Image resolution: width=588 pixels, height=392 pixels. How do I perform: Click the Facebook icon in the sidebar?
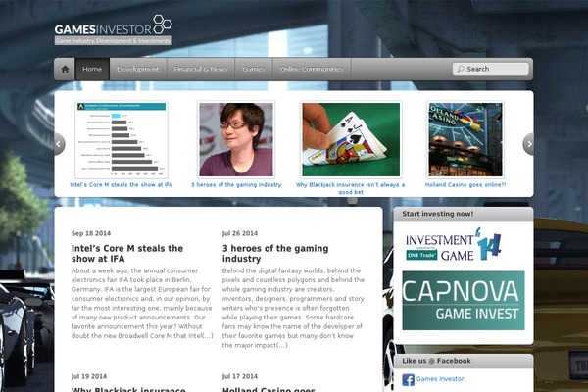(408, 379)
